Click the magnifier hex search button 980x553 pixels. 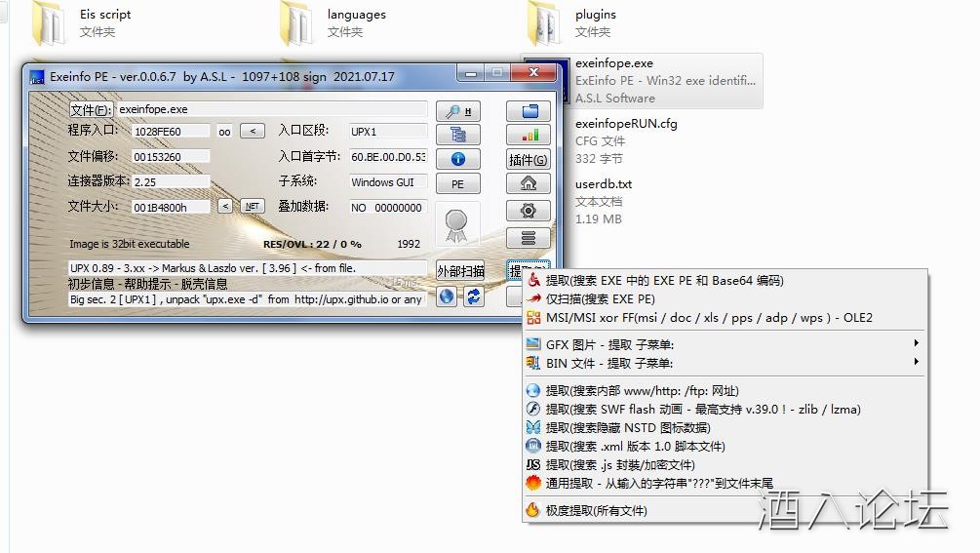[x=457, y=111]
